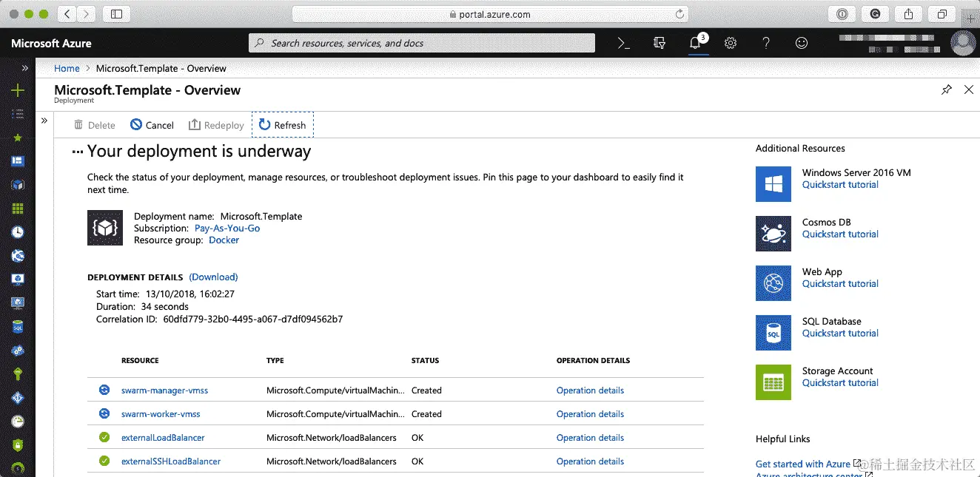The image size is (980, 477).
Task: Open Cosmos DB quickstart tutorial link
Action: tap(840, 234)
